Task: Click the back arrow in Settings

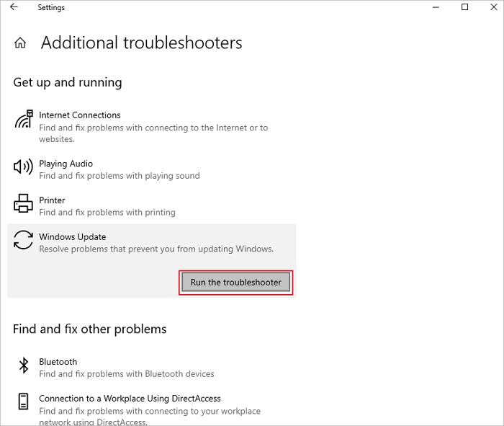Action: coord(14,7)
